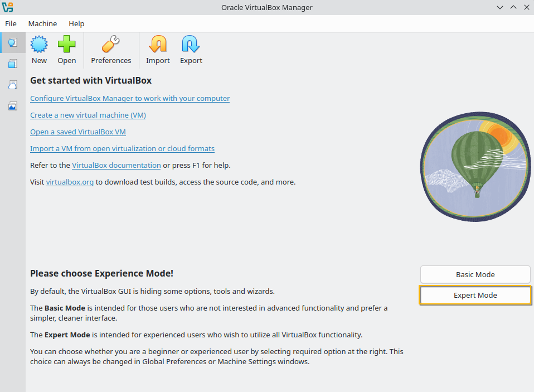Open the Cloud tool in the sidebar
Image resolution: width=534 pixels, height=392 pixels.
(x=12, y=85)
